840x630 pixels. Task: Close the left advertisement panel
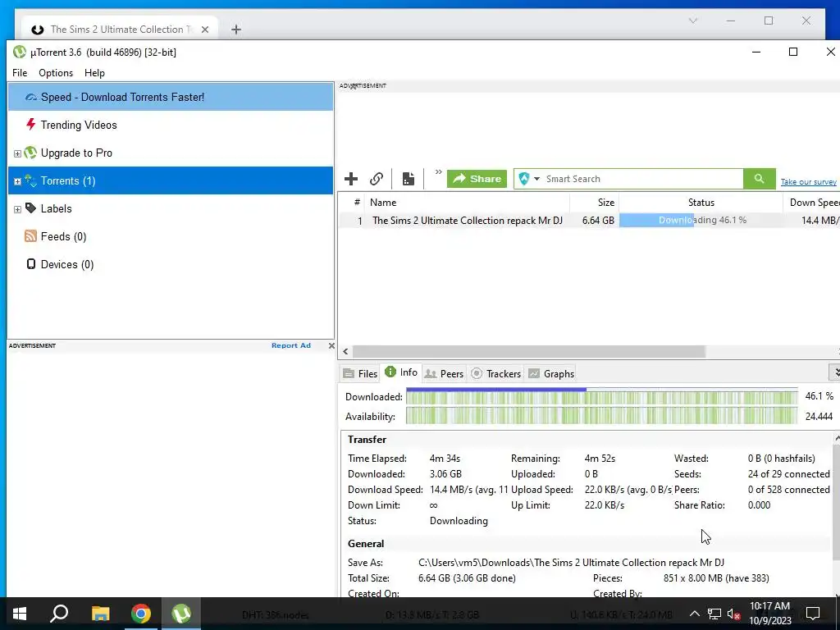click(331, 345)
